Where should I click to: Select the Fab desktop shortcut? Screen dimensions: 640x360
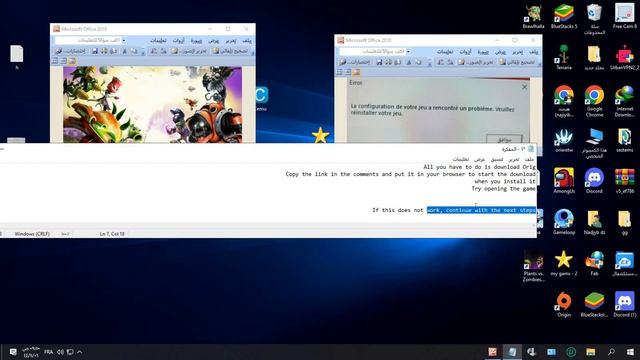pyautogui.click(x=594, y=264)
